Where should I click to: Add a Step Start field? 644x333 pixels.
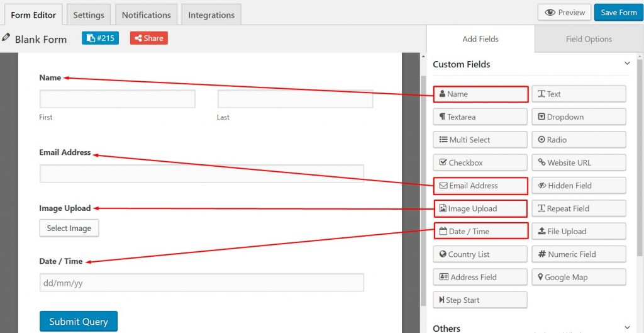click(x=480, y=300)
